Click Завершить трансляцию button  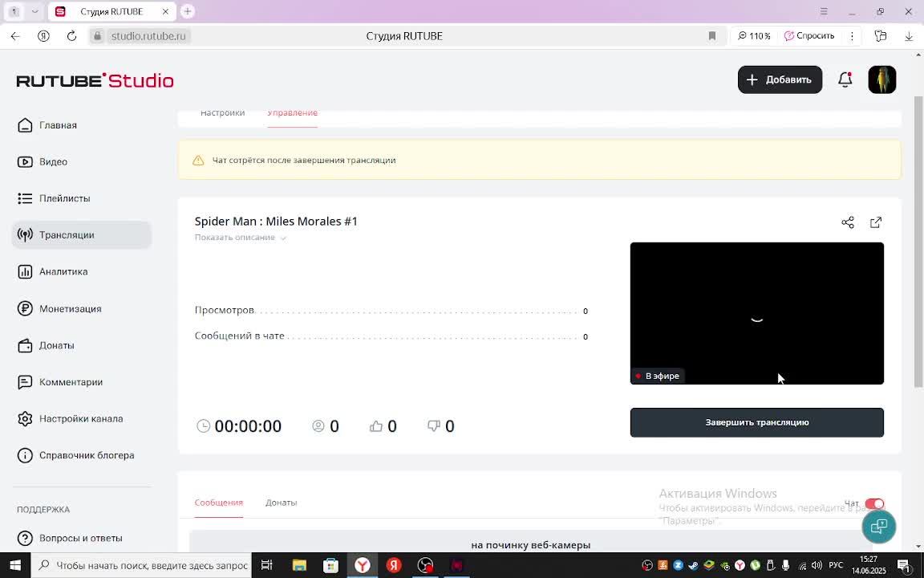tap(756, 422)
